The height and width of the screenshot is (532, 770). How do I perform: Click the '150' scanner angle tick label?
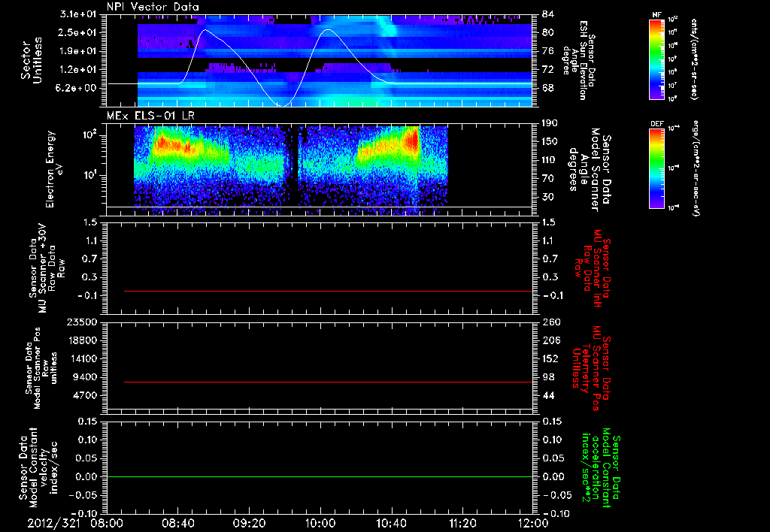[x=550, y=141]
